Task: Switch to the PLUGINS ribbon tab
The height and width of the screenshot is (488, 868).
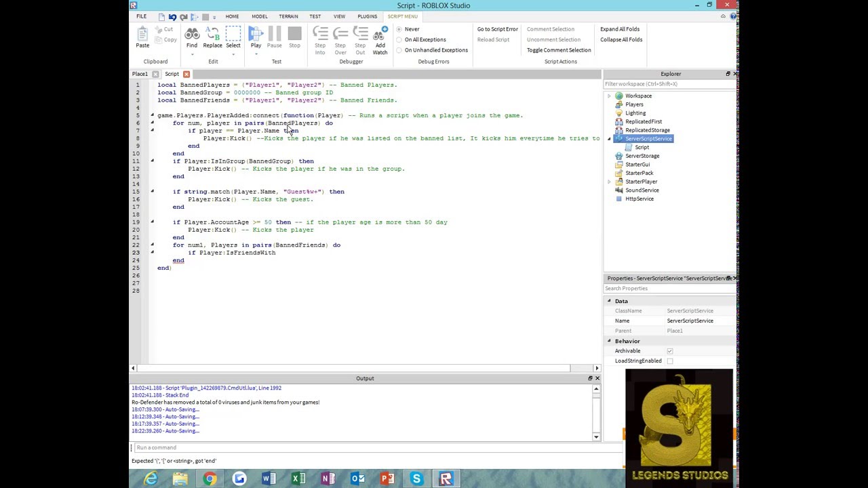Action: click(367, 16)
